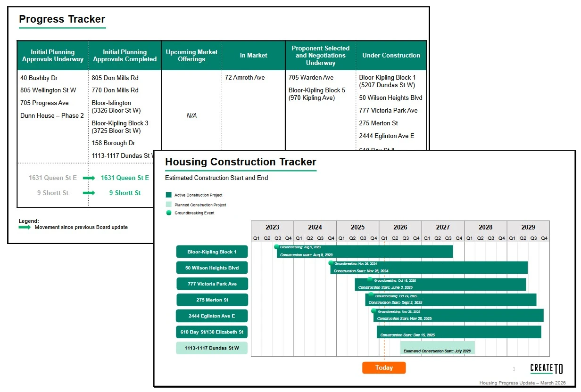Select the 2027 year header

[x=443, y=227]
